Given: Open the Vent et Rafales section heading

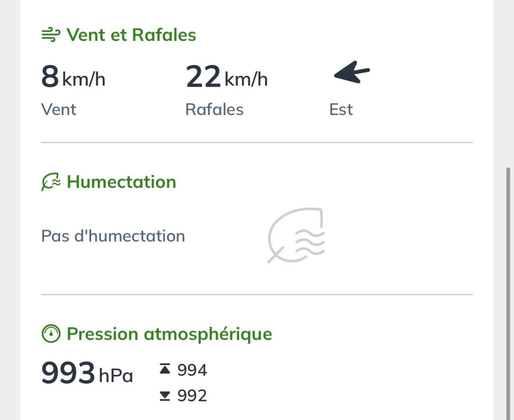Looking at the screenshot, I should 131,35.
